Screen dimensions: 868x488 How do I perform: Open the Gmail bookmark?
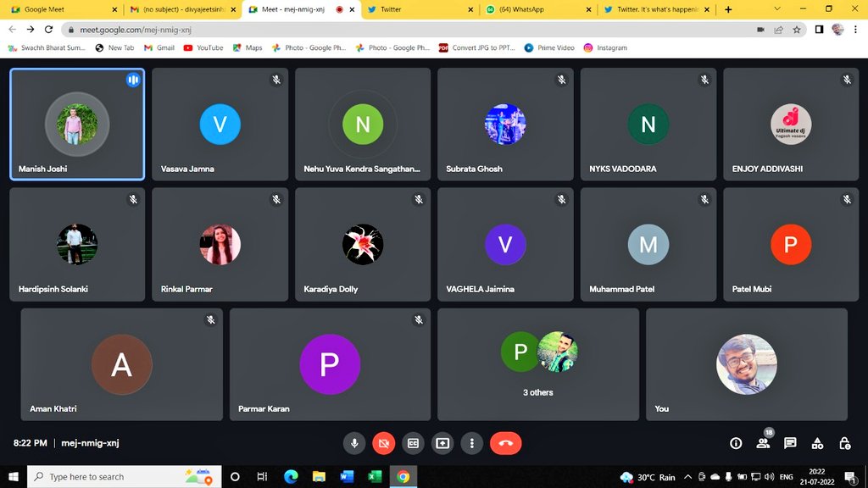pos(159,47)
